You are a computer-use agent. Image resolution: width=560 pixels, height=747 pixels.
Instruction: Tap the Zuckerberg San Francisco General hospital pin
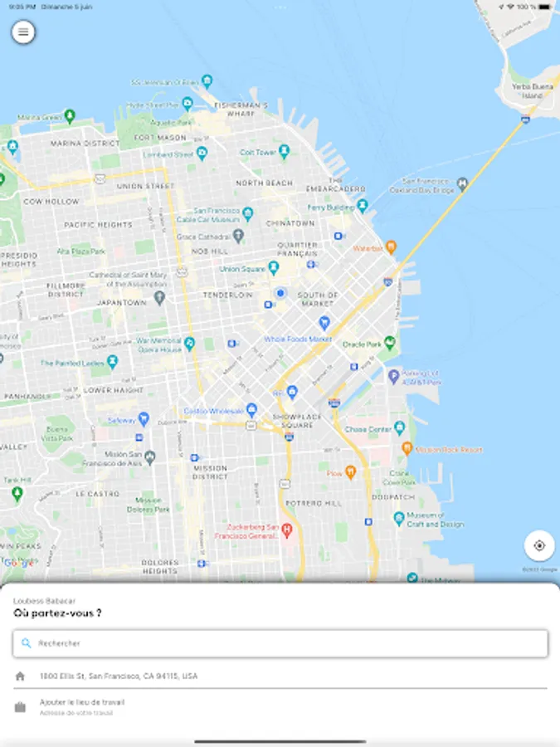click(287, 530)
